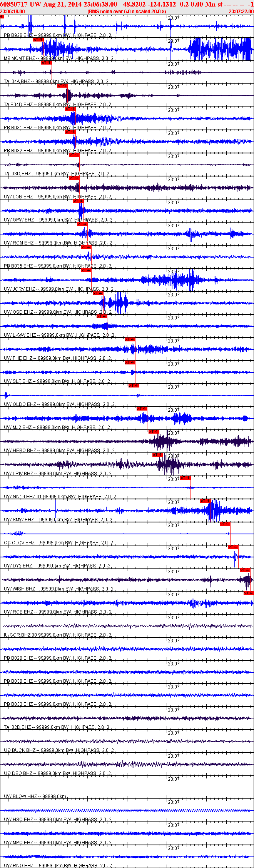Screen dimensions: 254x868
Task: Select the PB B030 EHZ station label
Action: (x=58, y=681)
